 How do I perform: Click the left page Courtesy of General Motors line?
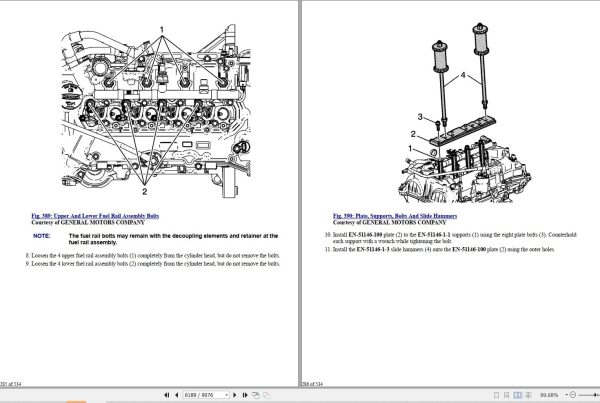click(88, 222)
